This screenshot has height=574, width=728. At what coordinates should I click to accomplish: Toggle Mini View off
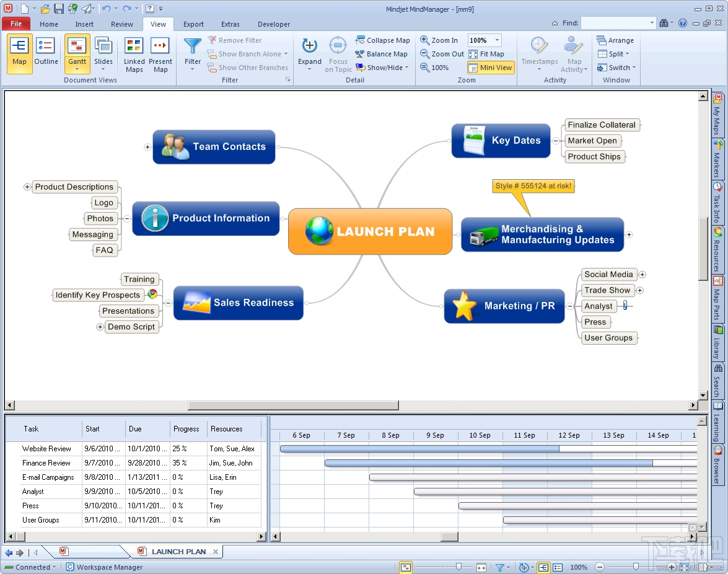pos(490,68)
